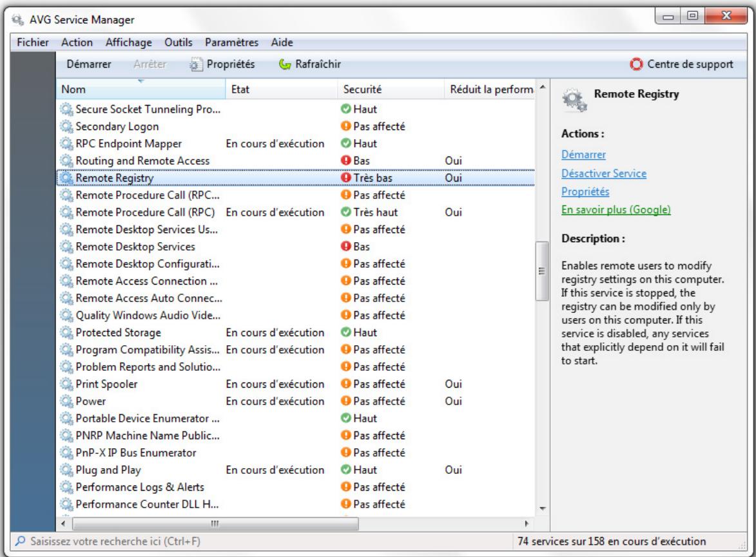Click En cours d'exécution in Power row

275,401
